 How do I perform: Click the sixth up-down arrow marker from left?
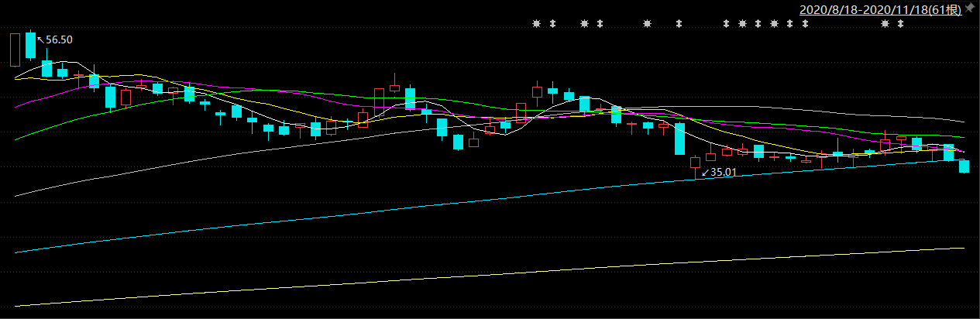tap(789, 23)
